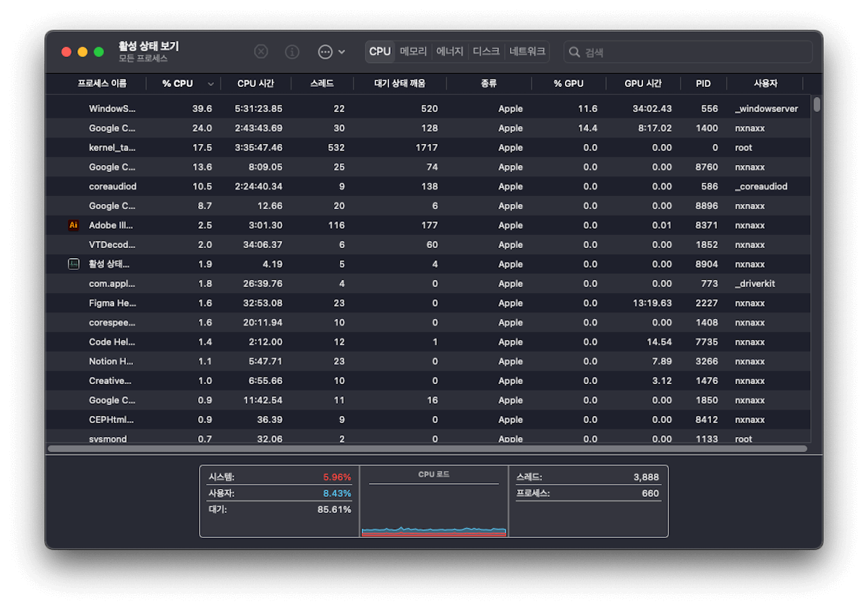Click the 39.6 CPU percentage value
Image resolution: width=868 pixels, height=609 pixels.
(x=202, y=108)
